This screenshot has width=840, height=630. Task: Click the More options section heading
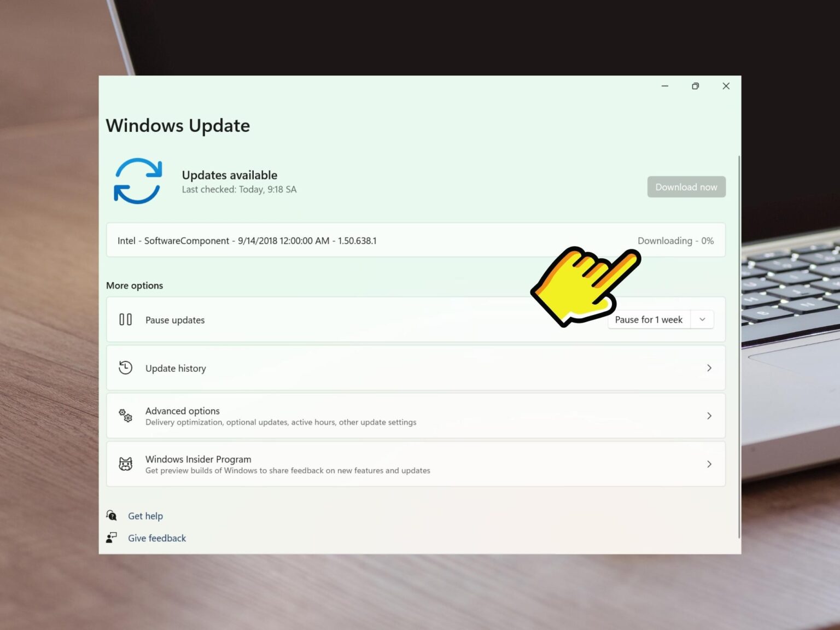point(135,285)
